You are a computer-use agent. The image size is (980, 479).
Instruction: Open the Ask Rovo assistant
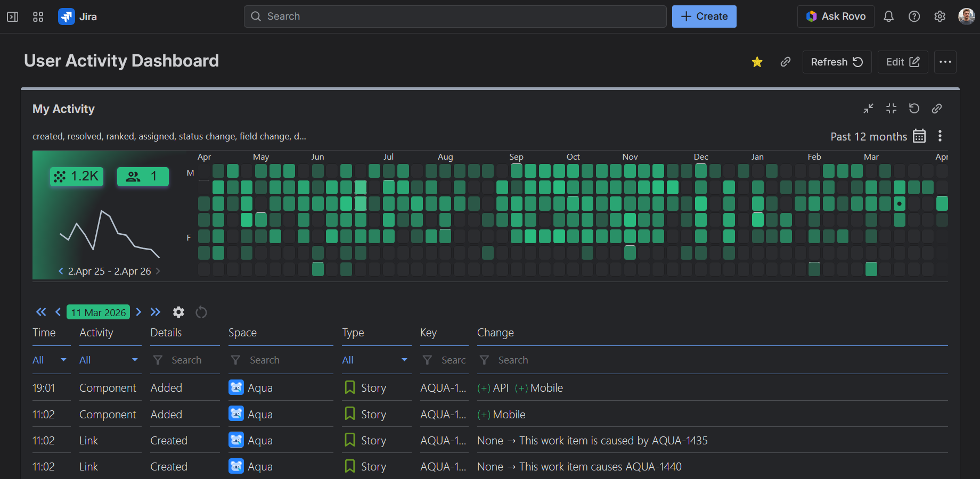835,16
